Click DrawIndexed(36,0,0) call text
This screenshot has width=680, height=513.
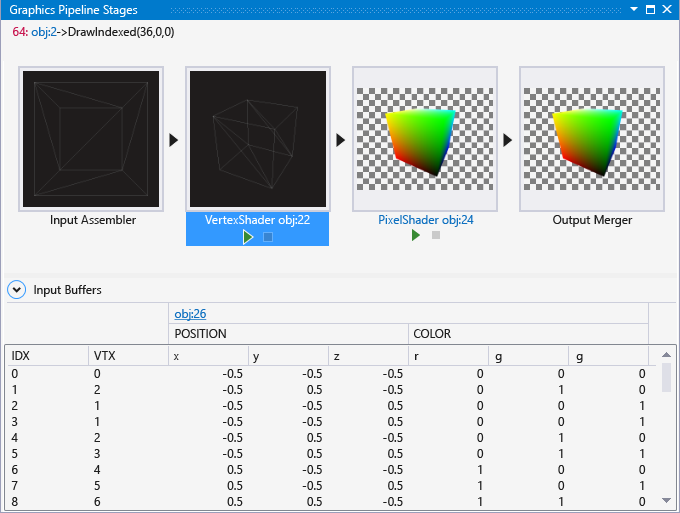click(121, 32)
